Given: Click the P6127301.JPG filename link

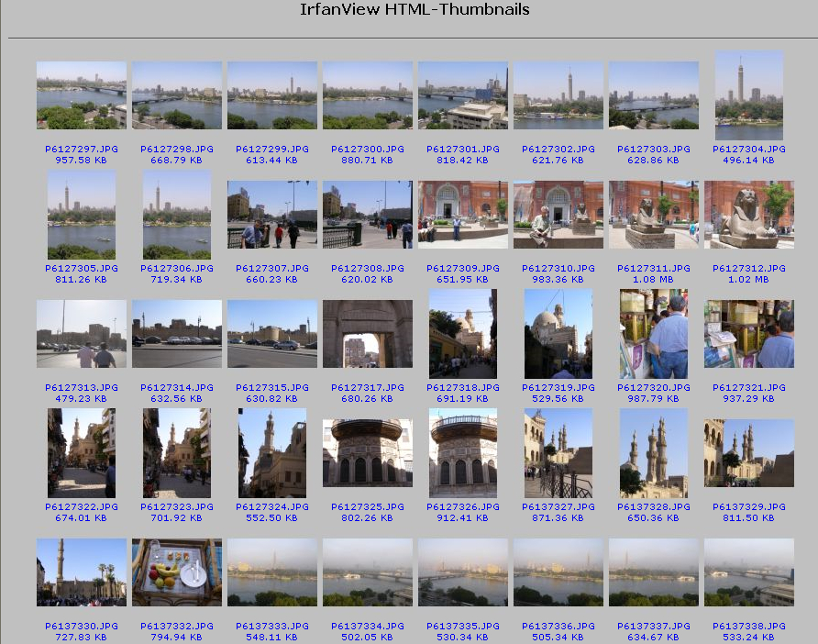Looking at the screenshot, I should pos(463,149).
